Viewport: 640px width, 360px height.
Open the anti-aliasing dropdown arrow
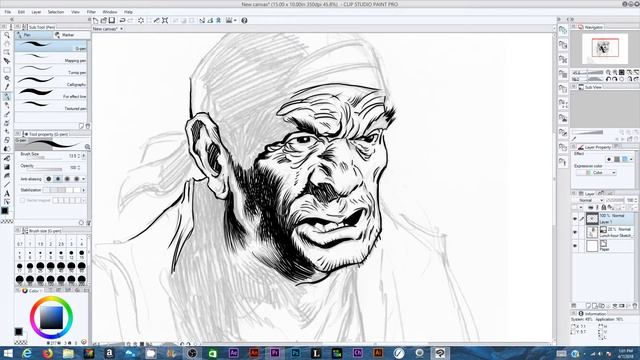point(83,179)
